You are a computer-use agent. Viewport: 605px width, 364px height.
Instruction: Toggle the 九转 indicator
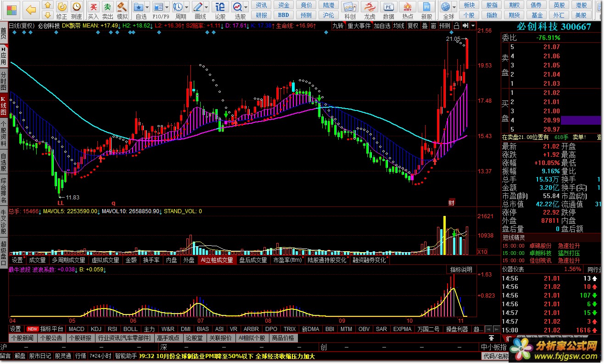[x=338, y=26]
